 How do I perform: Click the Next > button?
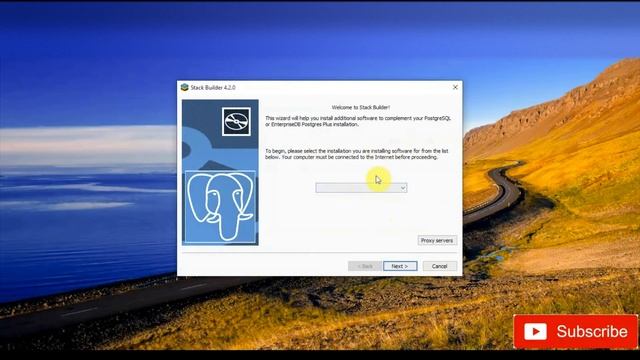400,266
